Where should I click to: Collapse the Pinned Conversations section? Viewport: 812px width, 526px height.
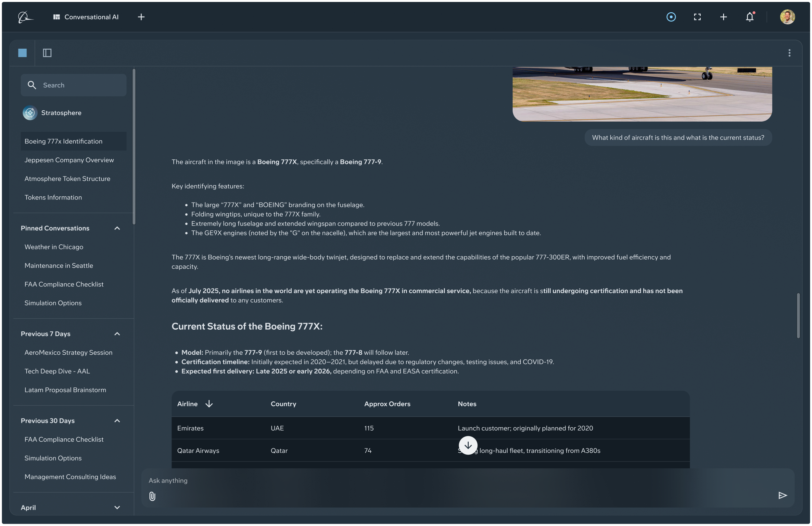117,228
